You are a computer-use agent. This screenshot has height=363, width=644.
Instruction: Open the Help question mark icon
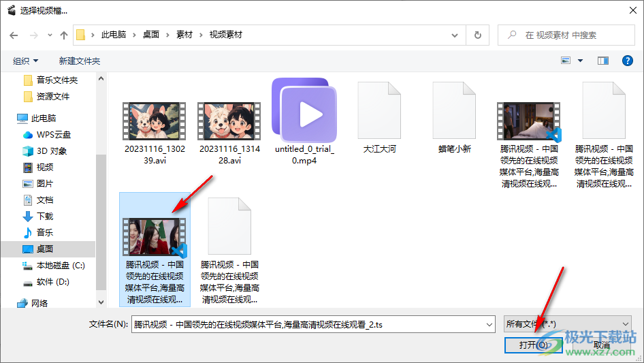tap(628, 61)
